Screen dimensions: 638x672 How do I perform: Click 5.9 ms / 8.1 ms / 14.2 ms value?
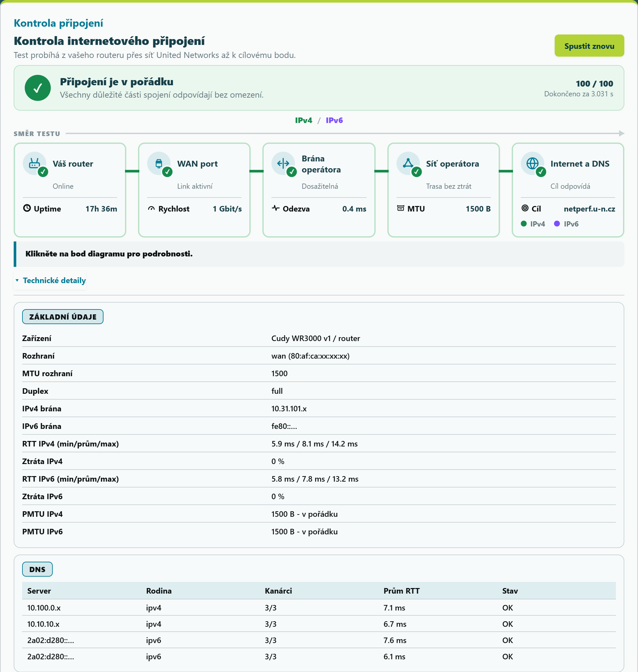pyautogui.click(x=314, y=444)
